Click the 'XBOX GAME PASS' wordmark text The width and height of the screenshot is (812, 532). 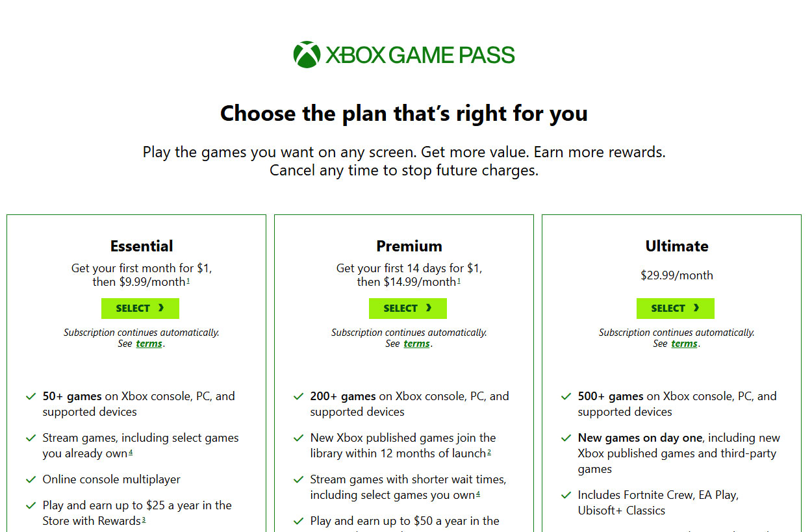[x=420, y=55]
